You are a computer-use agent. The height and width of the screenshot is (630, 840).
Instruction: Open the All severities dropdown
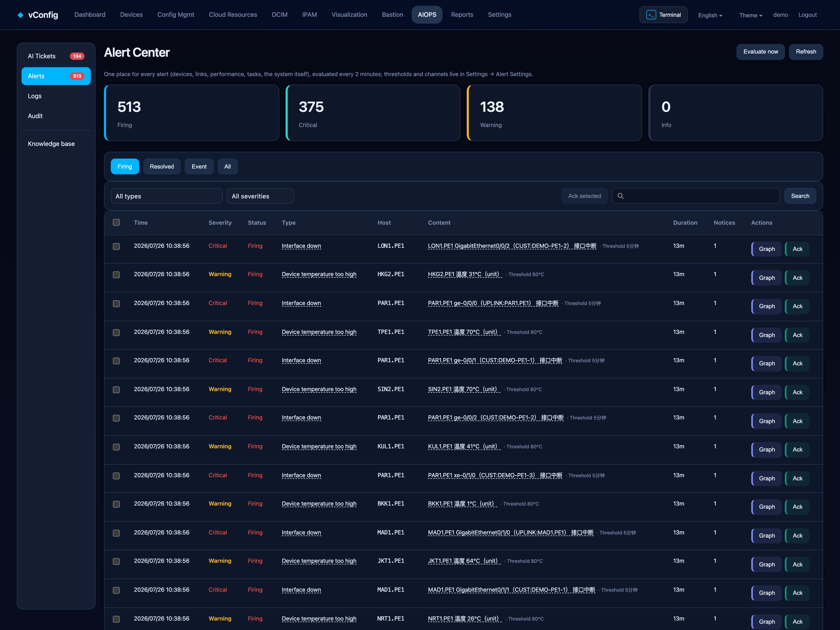point(260,196)
